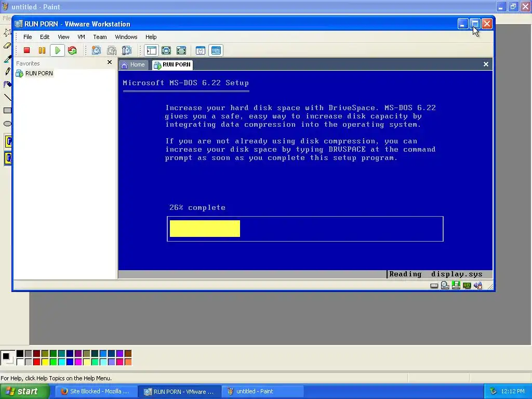Pick the orange swatch in Paint palette
The height and width of the screenshot is (399, 532).
(128, 362)
